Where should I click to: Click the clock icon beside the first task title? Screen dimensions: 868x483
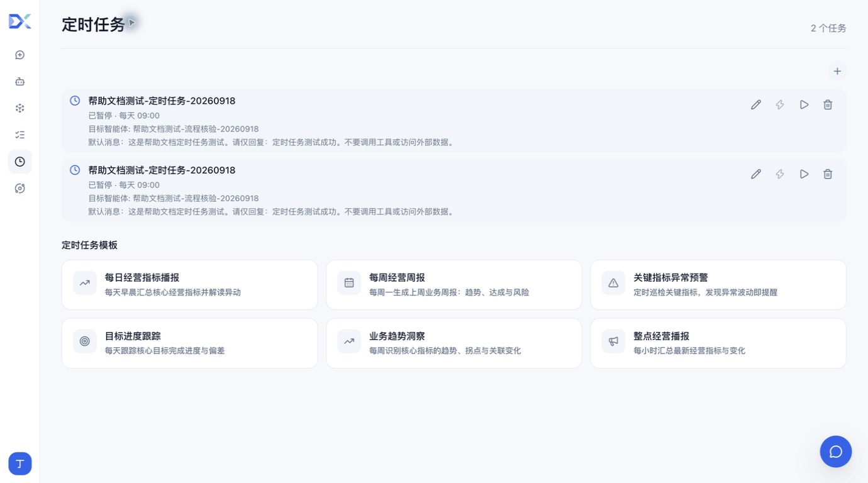(75, 101)
